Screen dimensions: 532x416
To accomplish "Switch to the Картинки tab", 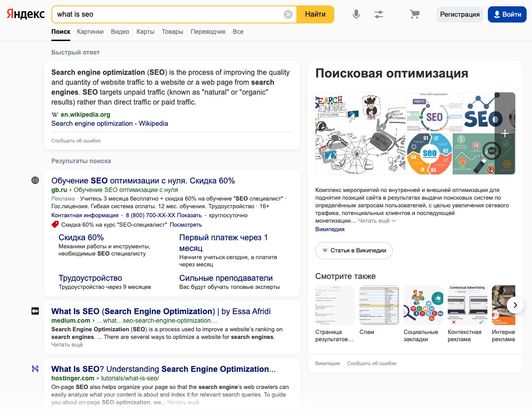I will 90,32.
